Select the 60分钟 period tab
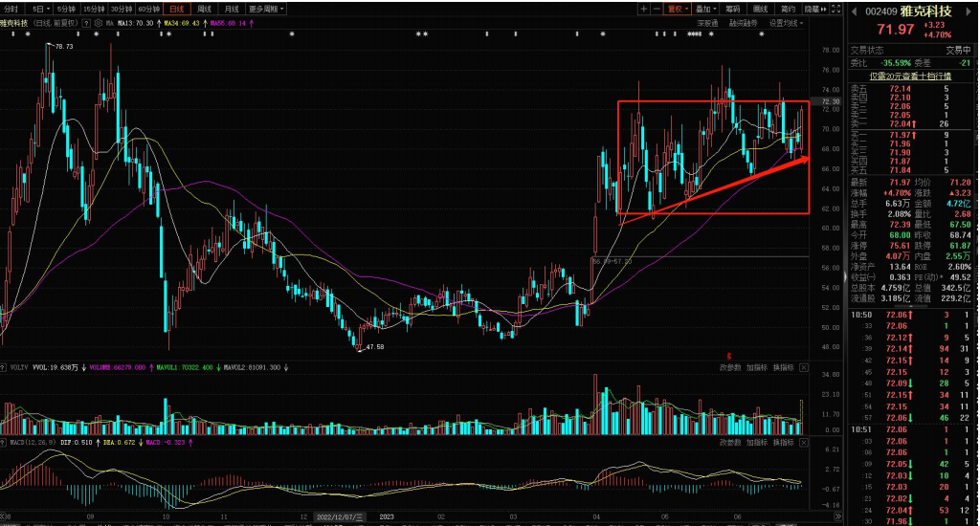 click(x=148, y=9)
